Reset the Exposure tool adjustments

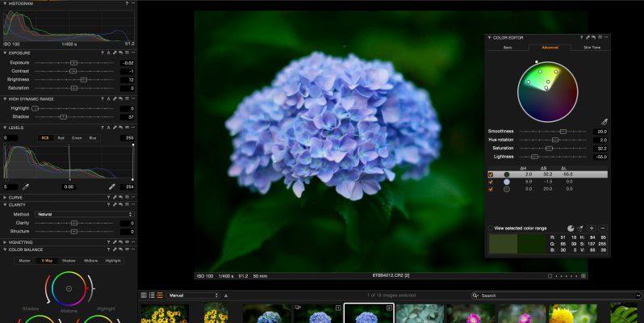[120, 53]
